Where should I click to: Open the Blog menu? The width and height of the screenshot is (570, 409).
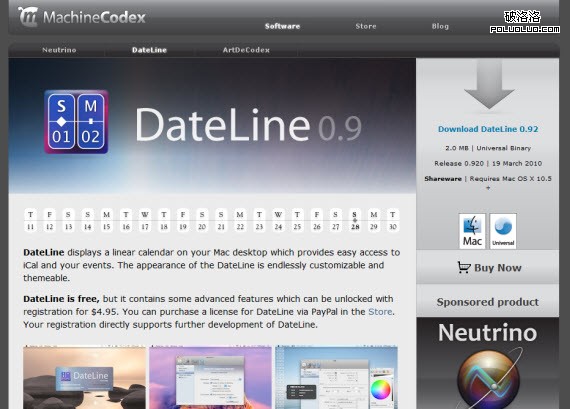click(440, 26)
